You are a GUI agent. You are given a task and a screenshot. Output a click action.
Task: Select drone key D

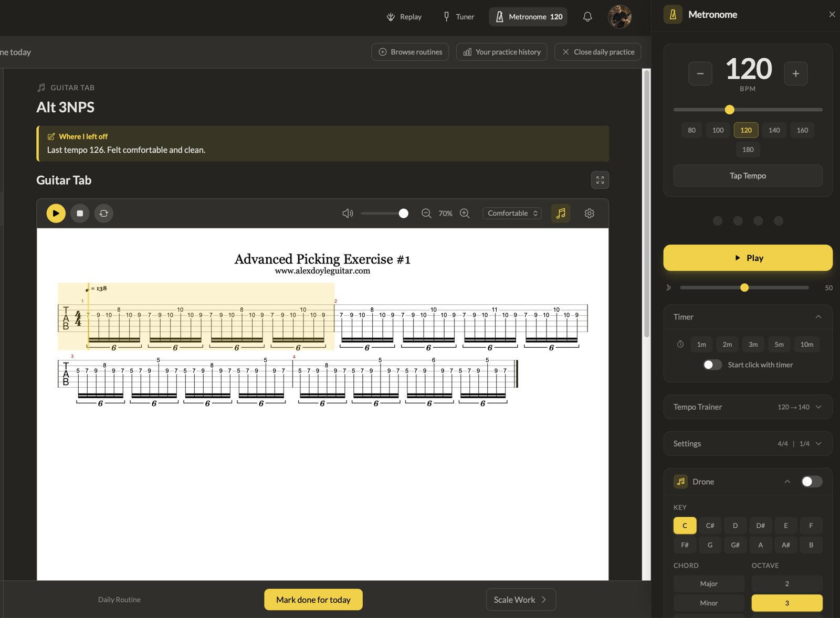pos(735,526)
